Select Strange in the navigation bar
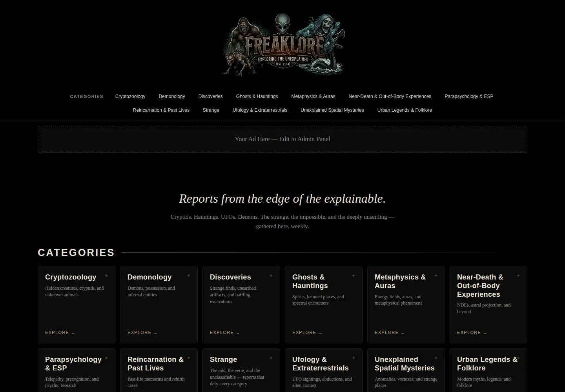The image size is (565, 392). 211,110
